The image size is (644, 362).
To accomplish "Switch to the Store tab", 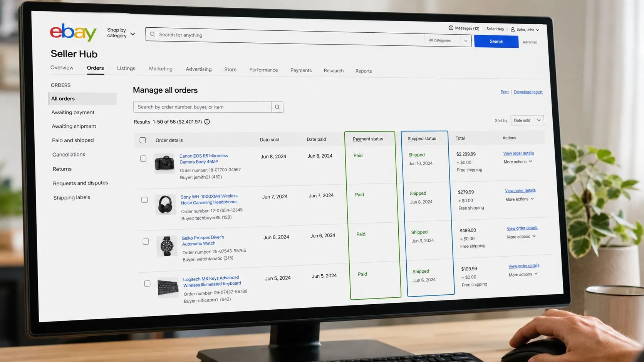I will coord(230,69).
